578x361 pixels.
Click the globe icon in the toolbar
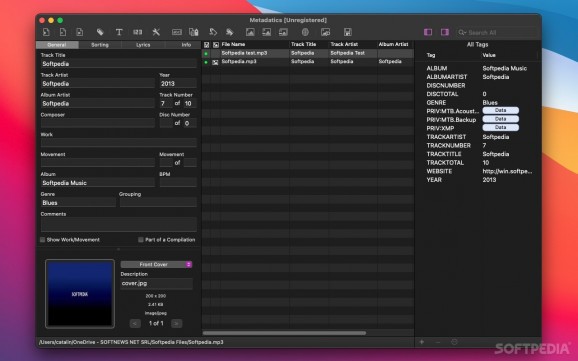305,32
